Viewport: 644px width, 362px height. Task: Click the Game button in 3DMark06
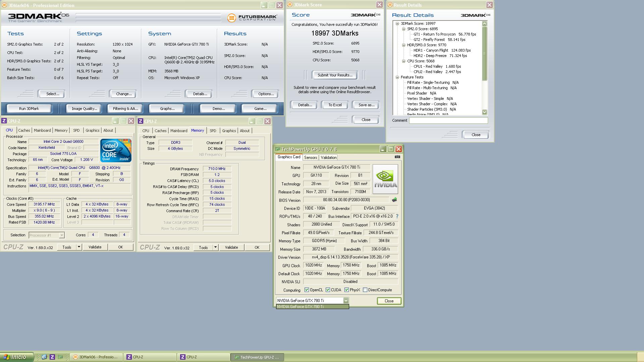(x=260, y=109)
